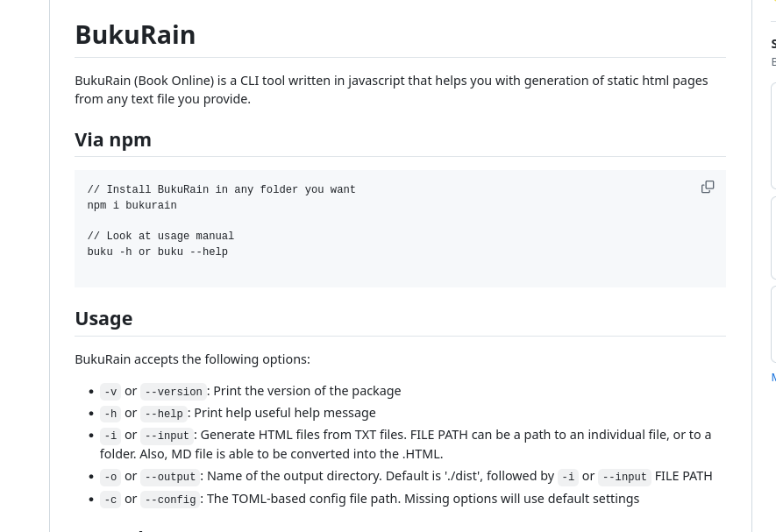This screenshot has width=776, height=532.
Task: Click the --output option code tag
Action: [170, 477]
